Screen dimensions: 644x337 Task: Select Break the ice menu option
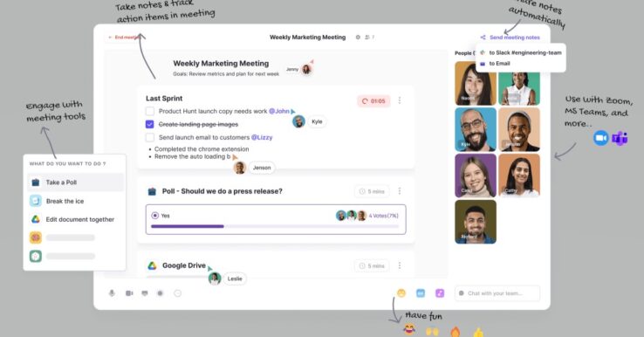(x=76, y=201)
